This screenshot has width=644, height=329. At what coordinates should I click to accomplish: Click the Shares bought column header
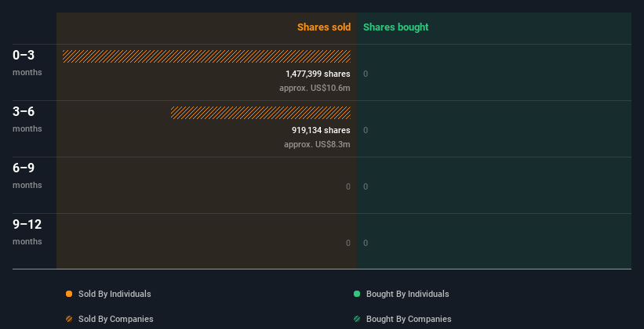[x=396, y=27]
